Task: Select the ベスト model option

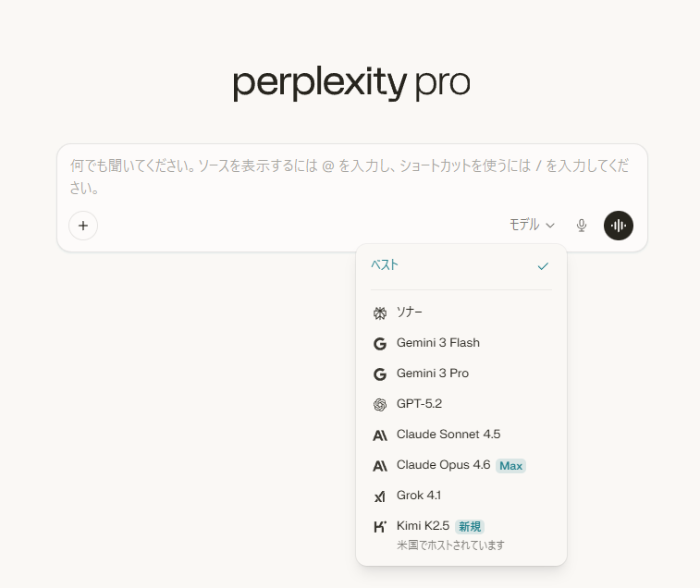Action: point(385,265)
